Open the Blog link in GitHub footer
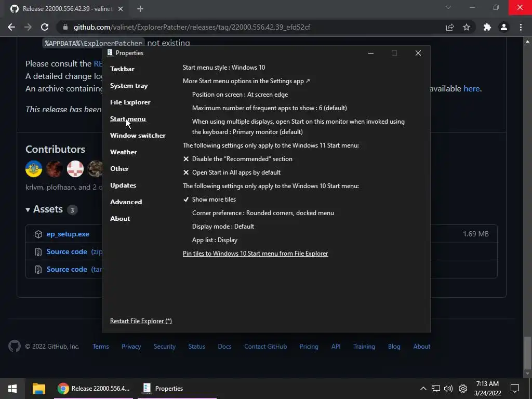 coord(394,347)
